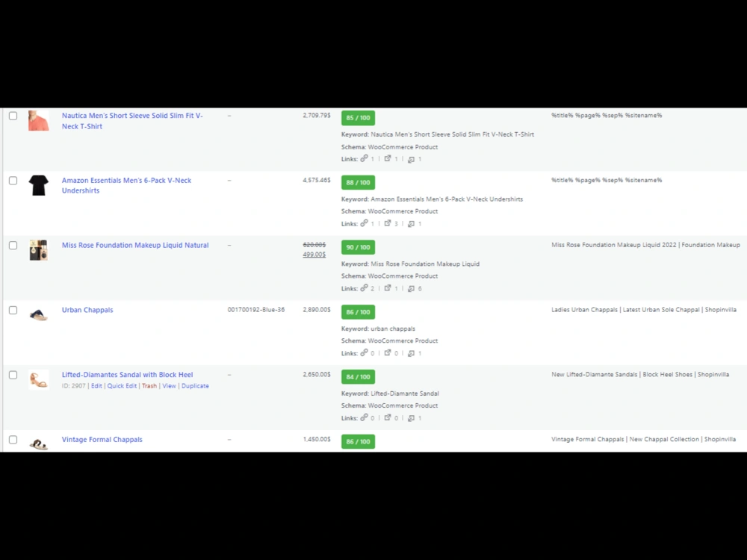This screenshot has height=560, width=747.
Task: Click the SKU 001700192-Blue-36
Action: coord(255,310)
